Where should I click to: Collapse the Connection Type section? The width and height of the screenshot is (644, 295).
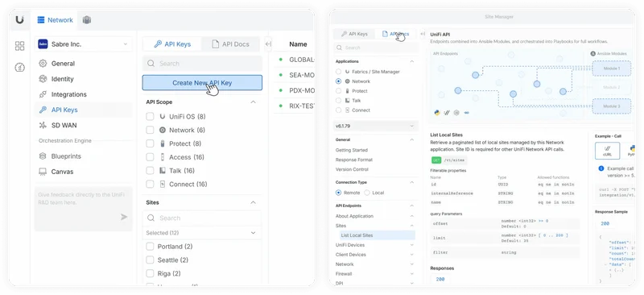tap(412, 182)
